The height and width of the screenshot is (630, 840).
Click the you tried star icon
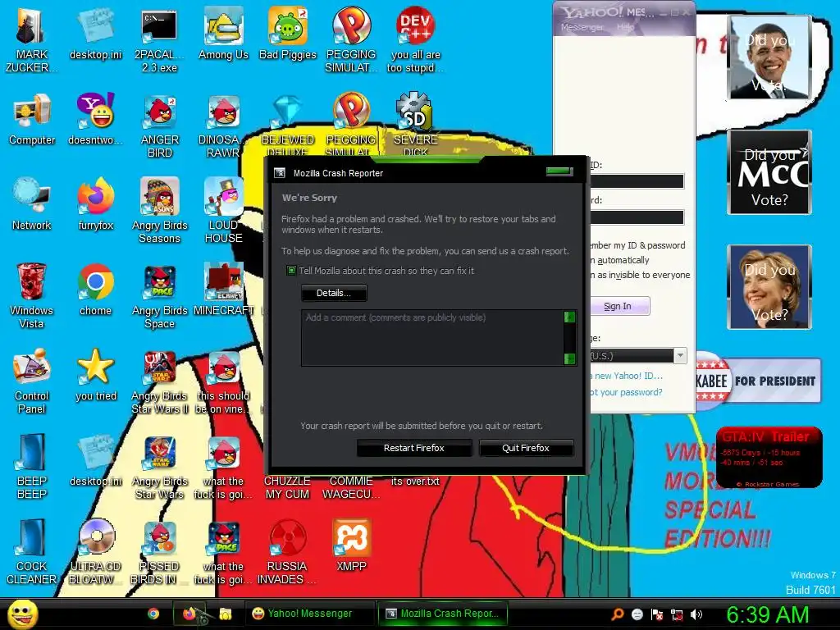click(x=95, y=375)
